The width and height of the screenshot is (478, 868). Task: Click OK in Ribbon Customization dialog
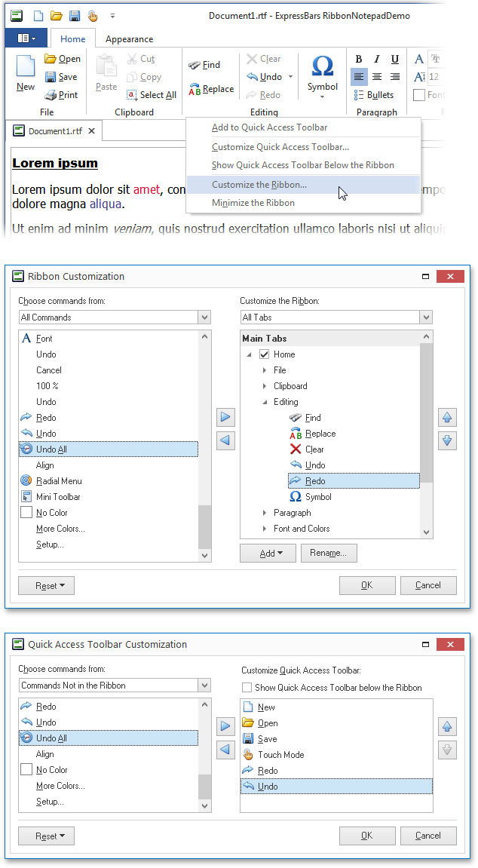(x=367, y=585)
